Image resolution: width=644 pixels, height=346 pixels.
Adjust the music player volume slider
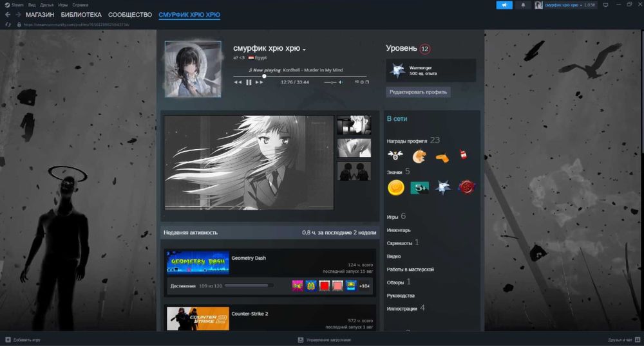[330, 82]
